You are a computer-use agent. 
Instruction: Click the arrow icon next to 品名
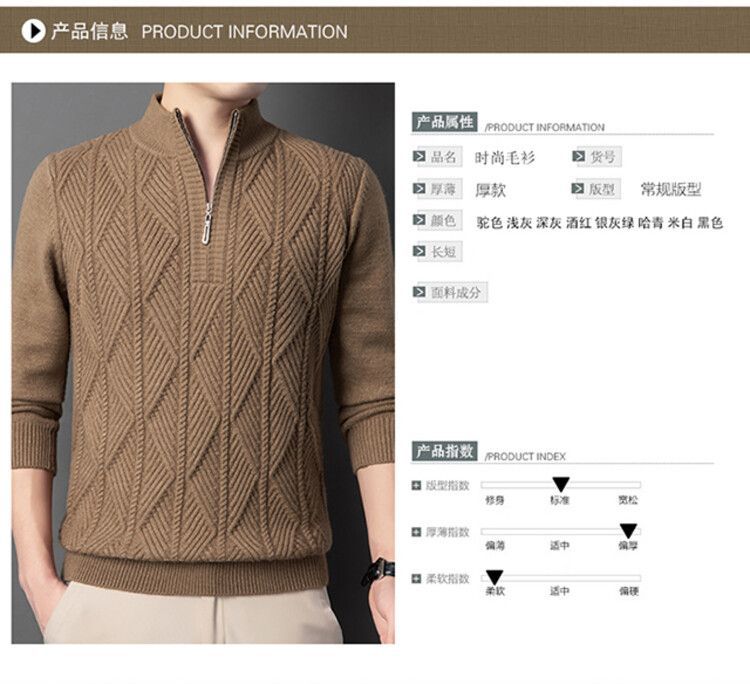pyautogui.click(x=419, y=156)
